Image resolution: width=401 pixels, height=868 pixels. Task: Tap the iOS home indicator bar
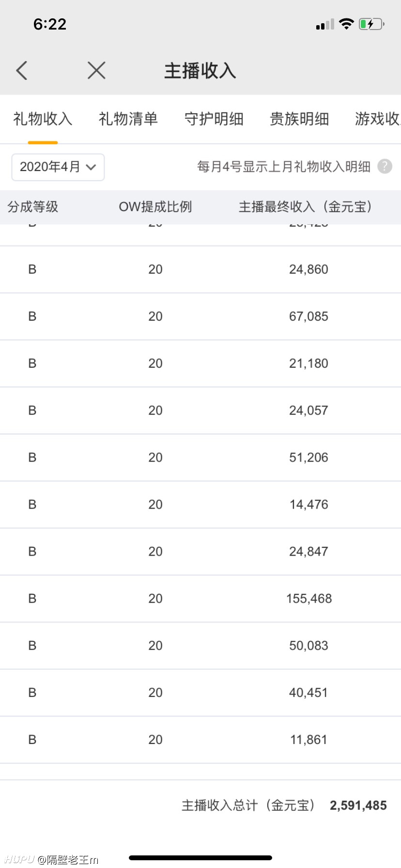(x=200, y=857)
